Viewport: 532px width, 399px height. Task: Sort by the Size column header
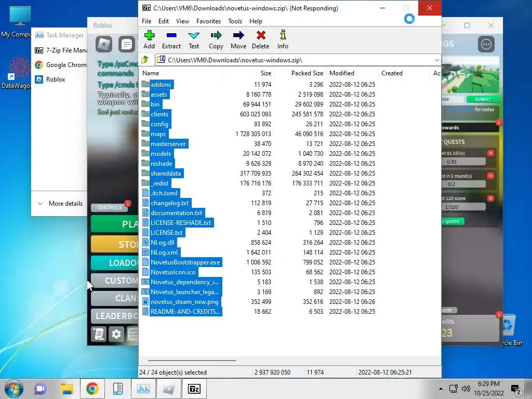point(248,73)
